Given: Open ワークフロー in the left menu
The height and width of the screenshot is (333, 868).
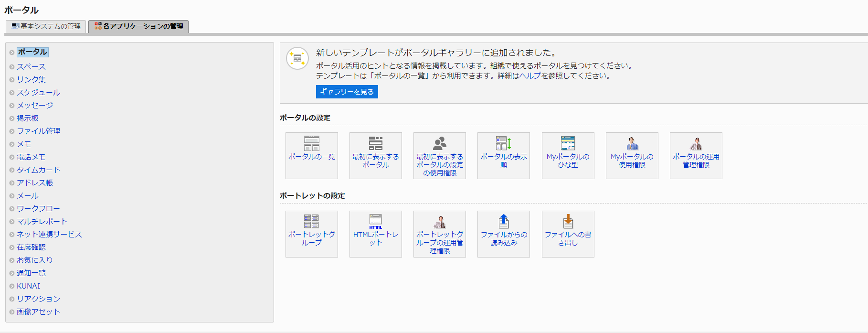Looking at the screenshot, I should 38,209.
